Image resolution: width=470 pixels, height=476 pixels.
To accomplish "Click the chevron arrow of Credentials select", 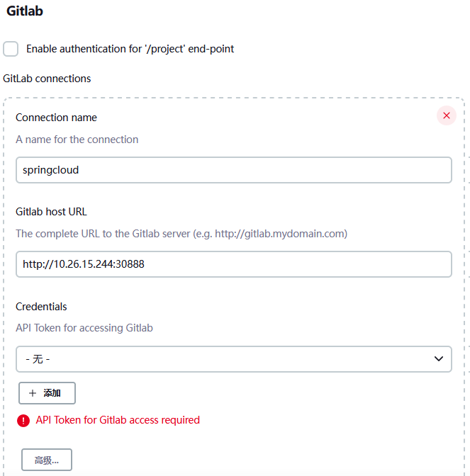I will point(438,359).
